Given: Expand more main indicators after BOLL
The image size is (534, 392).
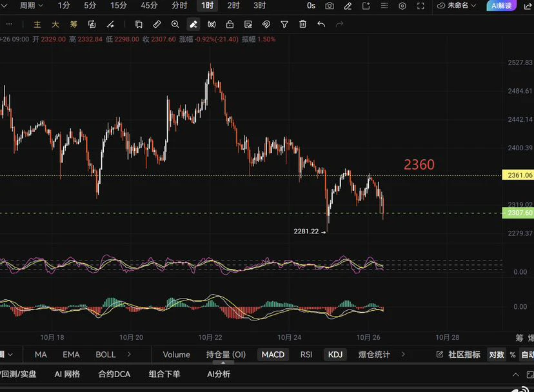Looking at the screenshot, I should [x=130, y=355].
